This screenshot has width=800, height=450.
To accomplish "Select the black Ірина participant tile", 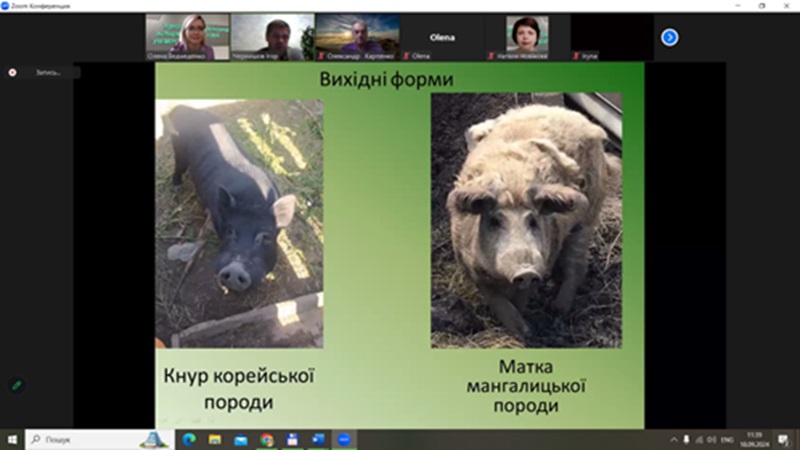I will (x=612, y=37).
